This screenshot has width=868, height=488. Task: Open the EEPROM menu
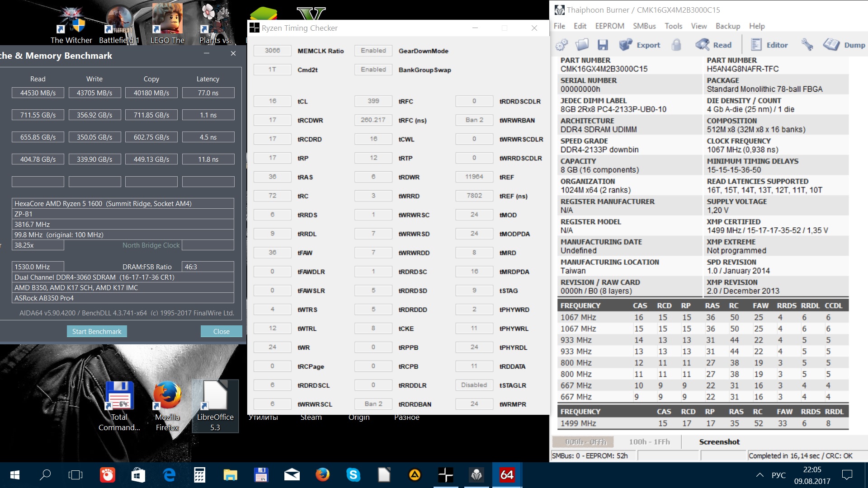pos(609,26)
